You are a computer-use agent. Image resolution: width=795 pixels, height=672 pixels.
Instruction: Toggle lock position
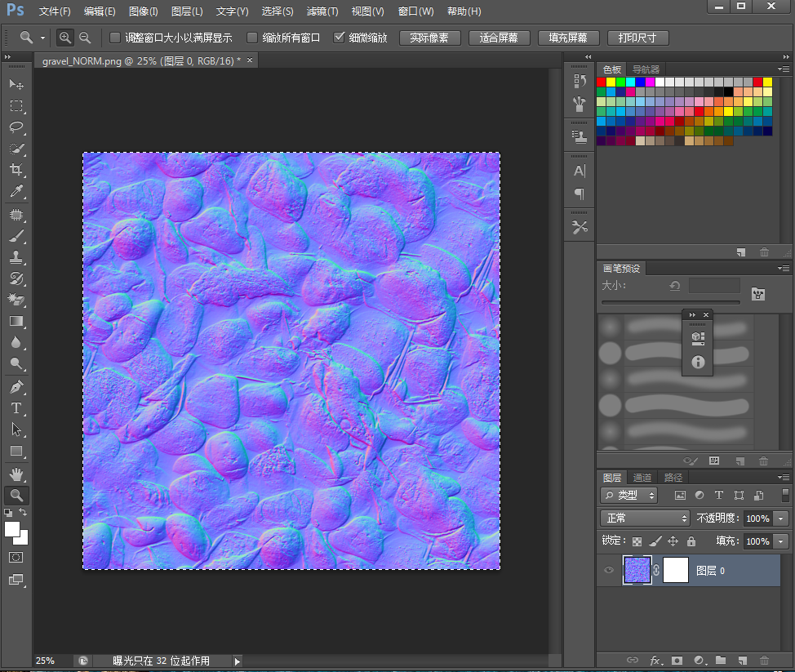tap(673, 541)
